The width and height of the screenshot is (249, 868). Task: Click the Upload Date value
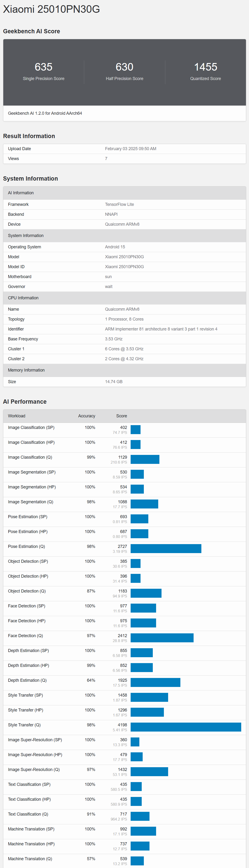point(131,148)
